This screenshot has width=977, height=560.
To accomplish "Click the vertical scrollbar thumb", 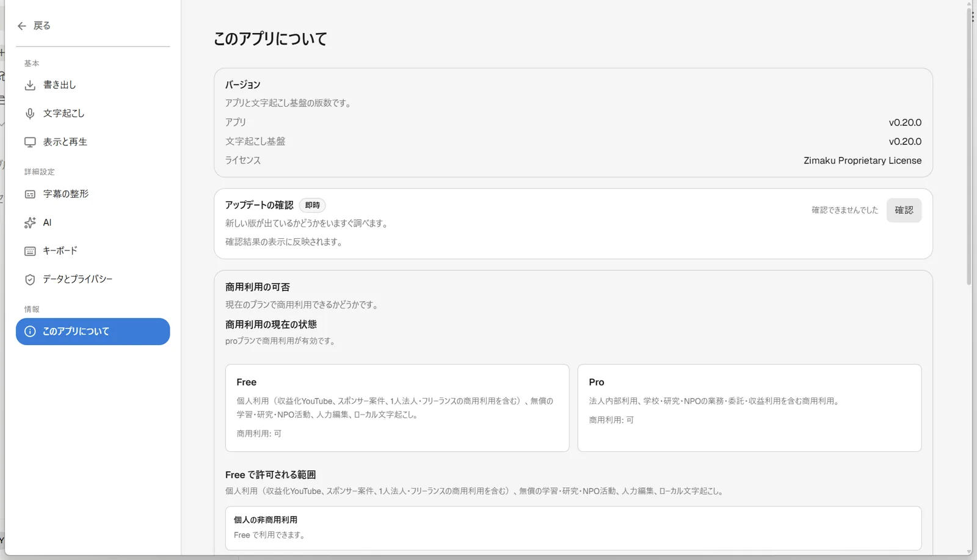I will (x=969, y=147).
